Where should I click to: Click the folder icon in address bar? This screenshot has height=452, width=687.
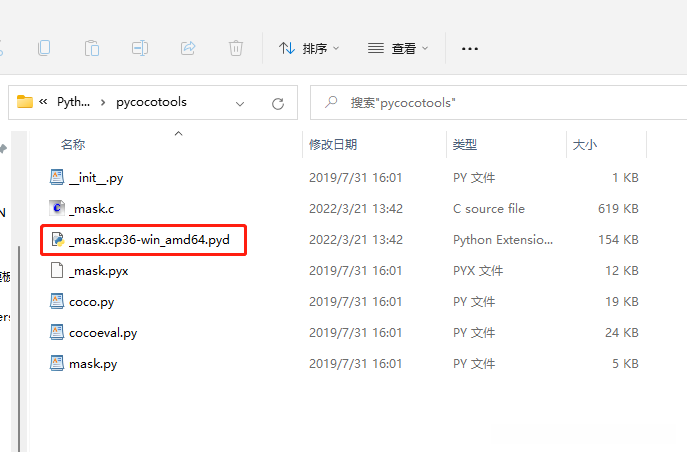click(x=25, y=102)
